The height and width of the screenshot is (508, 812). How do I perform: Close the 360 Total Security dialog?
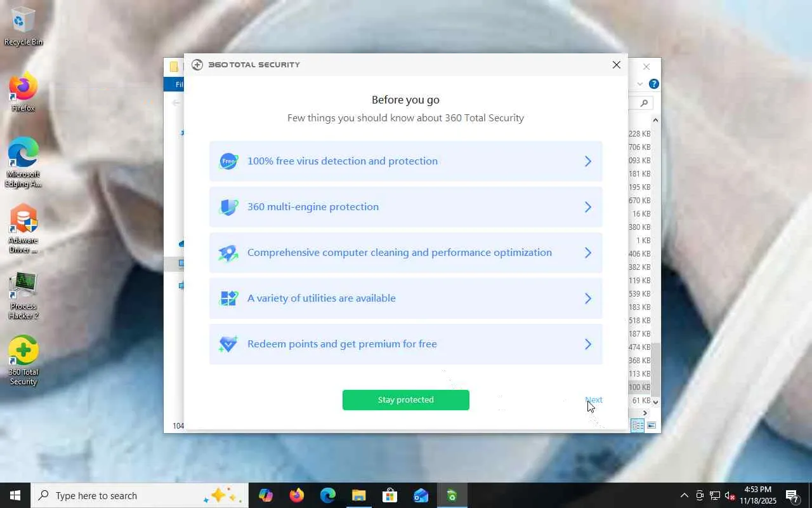point(617,65)
